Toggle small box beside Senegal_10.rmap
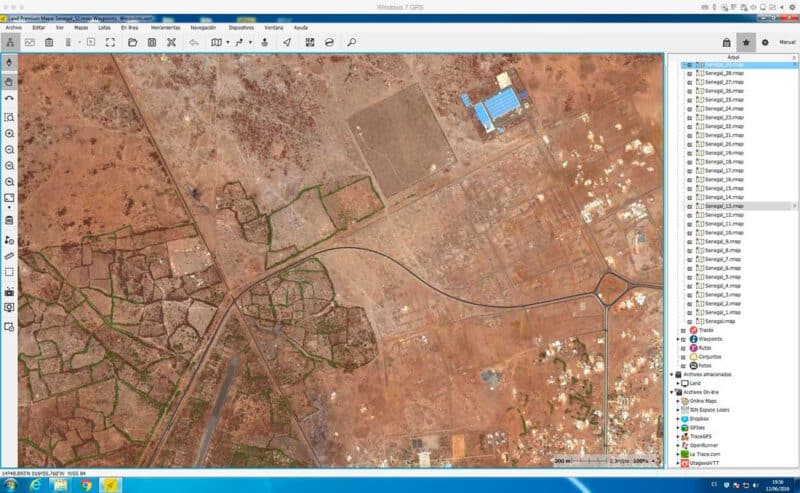 690,233
